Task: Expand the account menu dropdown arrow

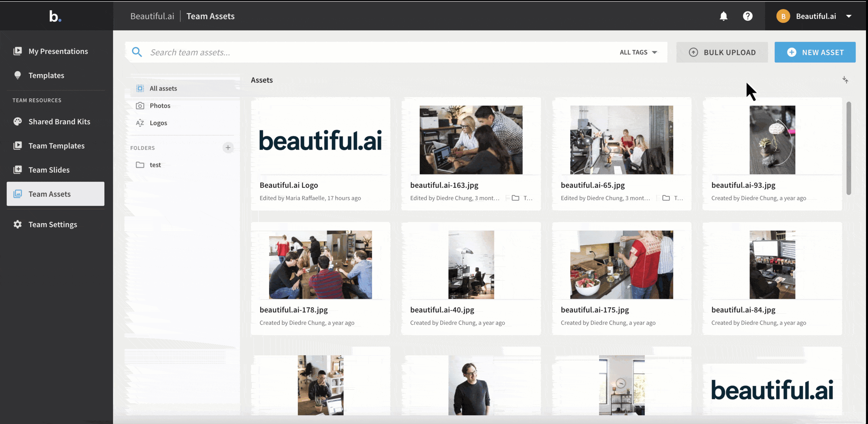Action: [x=849, y=16]
